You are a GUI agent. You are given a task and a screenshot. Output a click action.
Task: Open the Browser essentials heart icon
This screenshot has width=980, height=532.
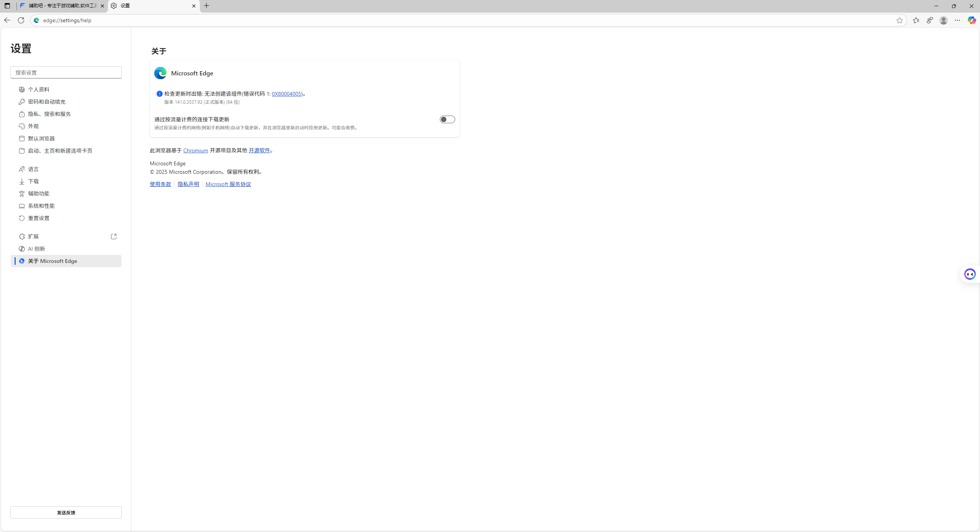point(929,20)
